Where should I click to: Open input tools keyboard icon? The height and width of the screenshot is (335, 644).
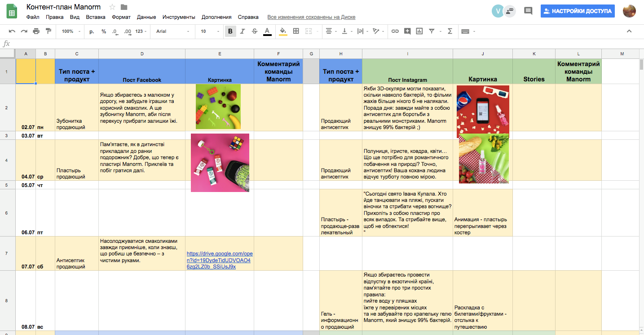click(465, 31)
